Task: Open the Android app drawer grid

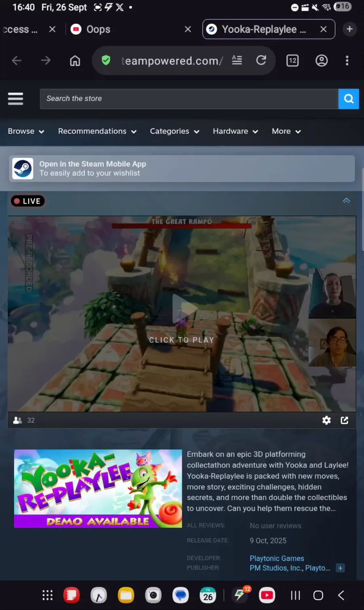Action: pos(48,595)
